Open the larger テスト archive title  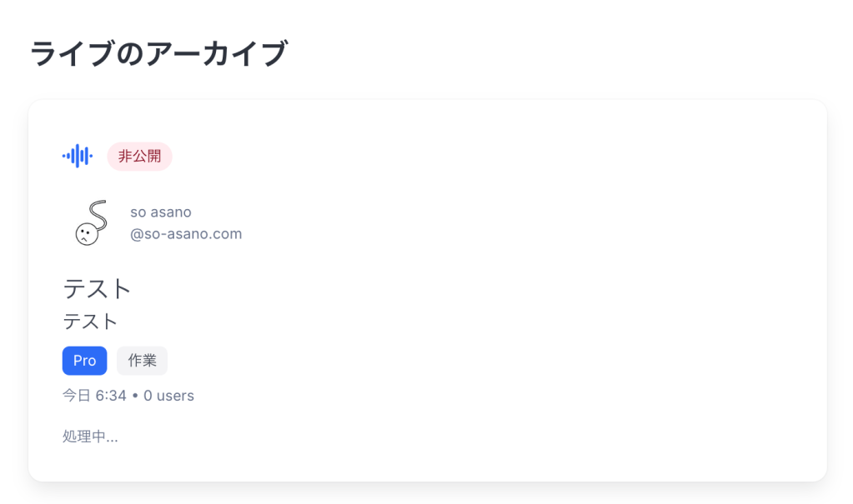click(98, 288)
